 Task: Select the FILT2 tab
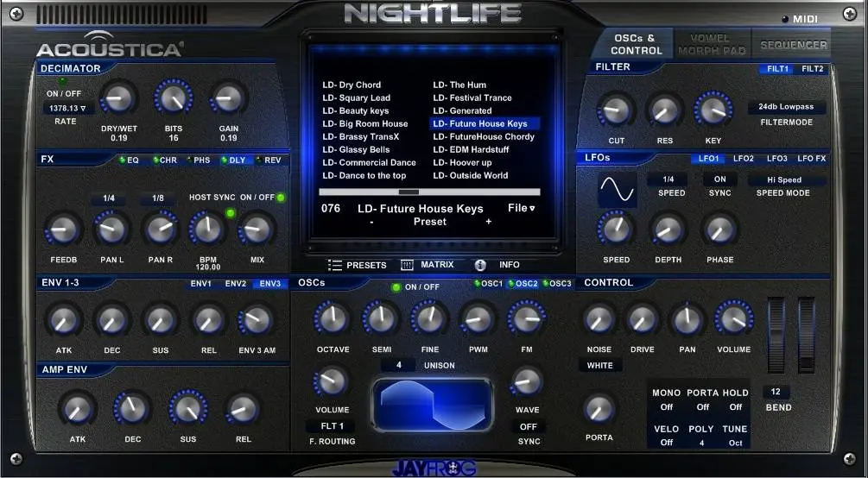[812, 69]
